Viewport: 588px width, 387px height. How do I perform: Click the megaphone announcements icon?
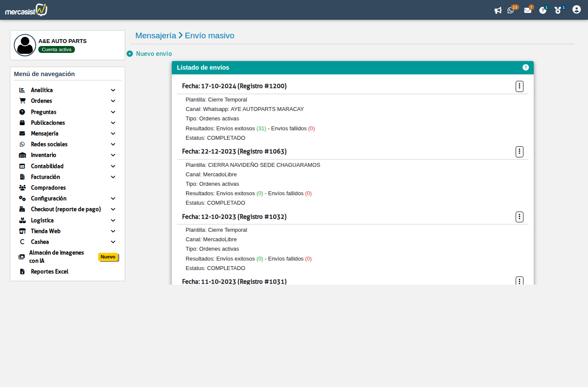498,10
